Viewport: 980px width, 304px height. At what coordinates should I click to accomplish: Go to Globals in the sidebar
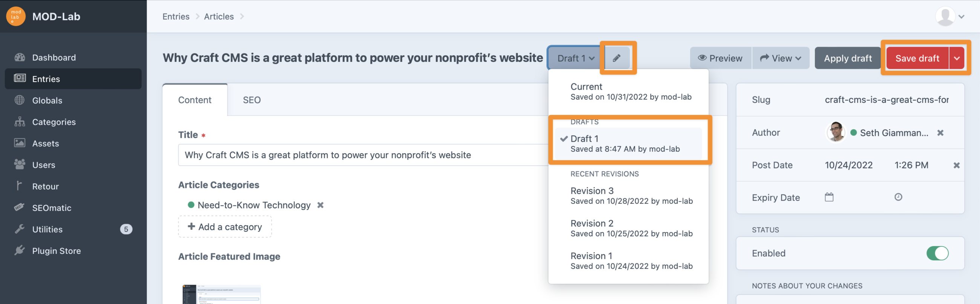tap(73, 100)
